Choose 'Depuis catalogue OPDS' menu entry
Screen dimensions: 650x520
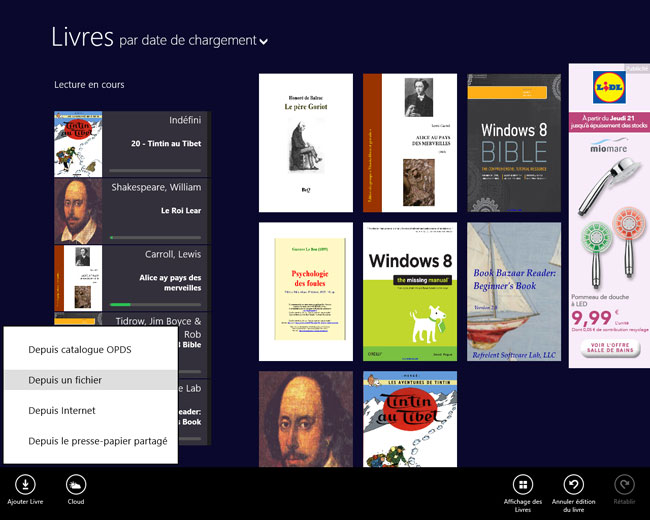point(91,350)
